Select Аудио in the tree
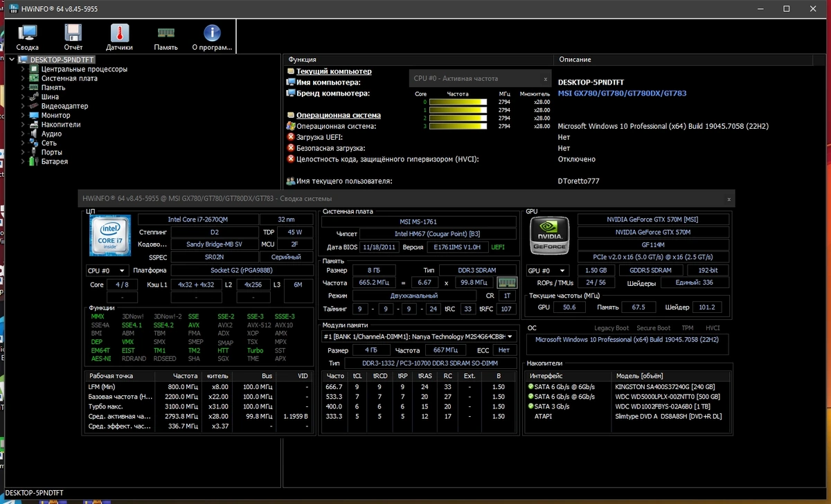831x504 pixels. (x=51, y=134)
